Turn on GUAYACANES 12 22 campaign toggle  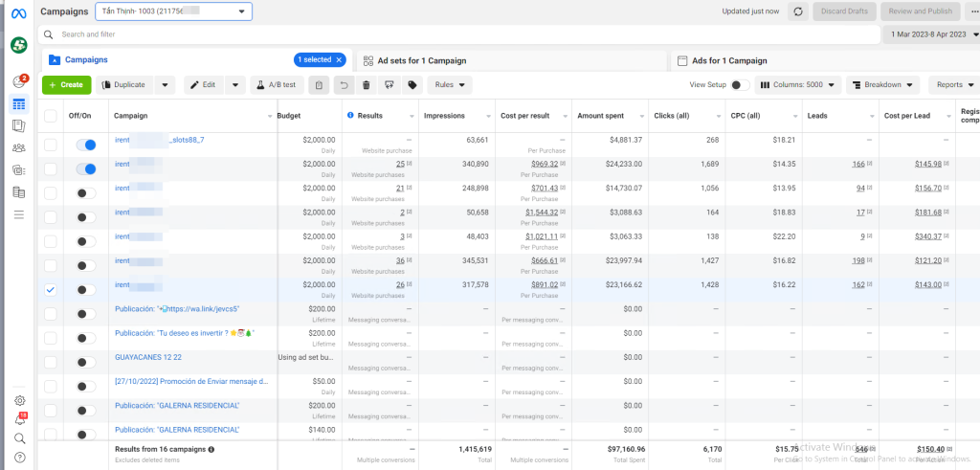click(x=86, y=363)
